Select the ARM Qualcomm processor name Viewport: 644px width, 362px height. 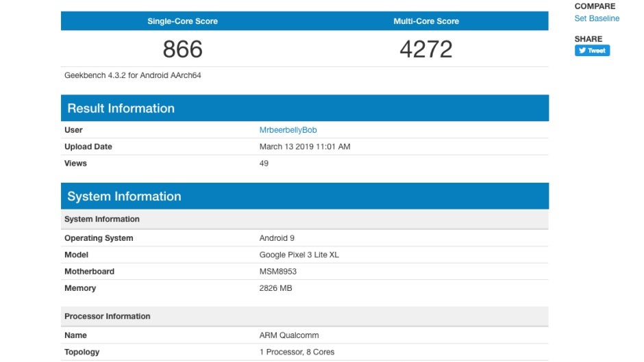pyautogui.click(x=288, y=335)
